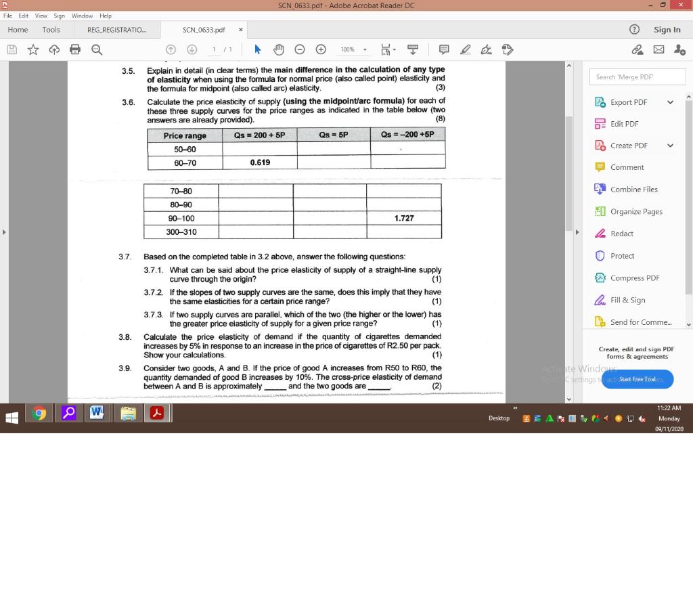The image size is (693, 616).
Task: Select the Hand tool in the toolbar
Action: 278,49
